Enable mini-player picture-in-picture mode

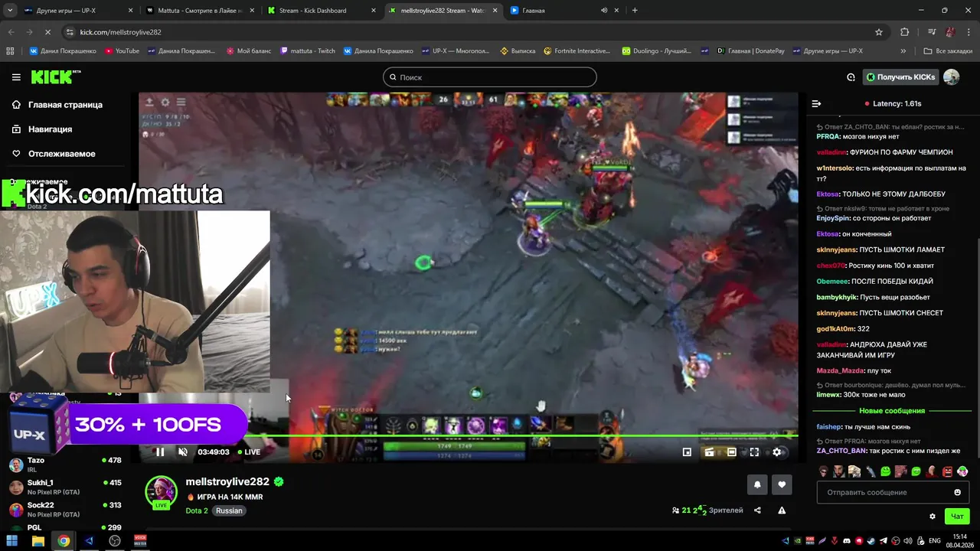coord(687,452)
